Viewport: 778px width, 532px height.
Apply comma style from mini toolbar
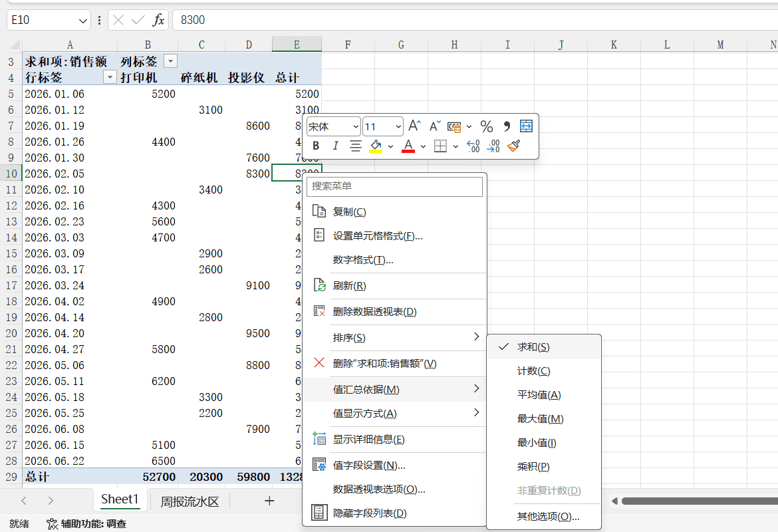point(507,126)
